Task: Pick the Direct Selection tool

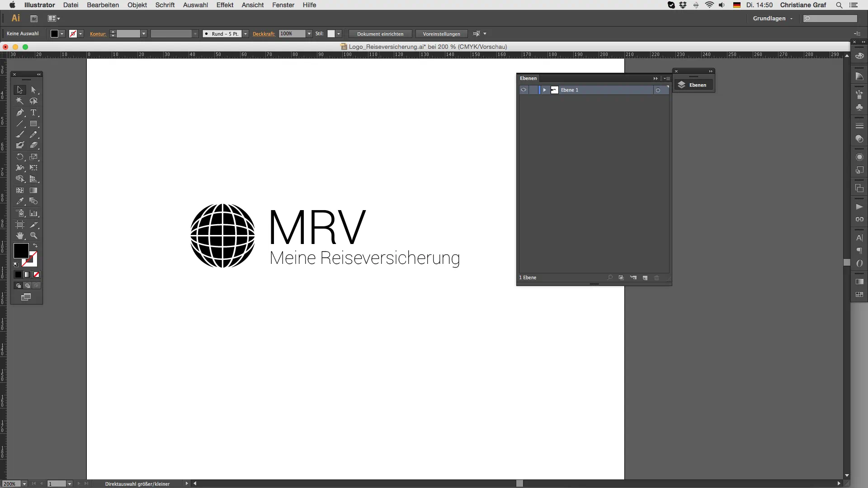Action: (34, 90)
